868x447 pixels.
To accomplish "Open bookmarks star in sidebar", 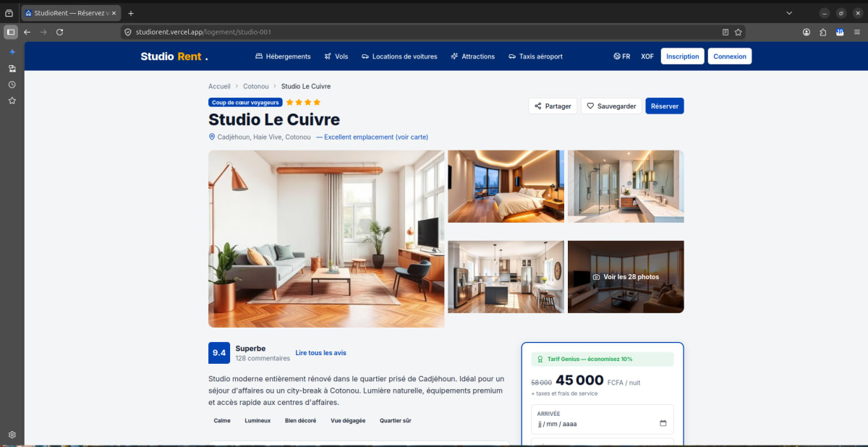I will pos(12,101).
